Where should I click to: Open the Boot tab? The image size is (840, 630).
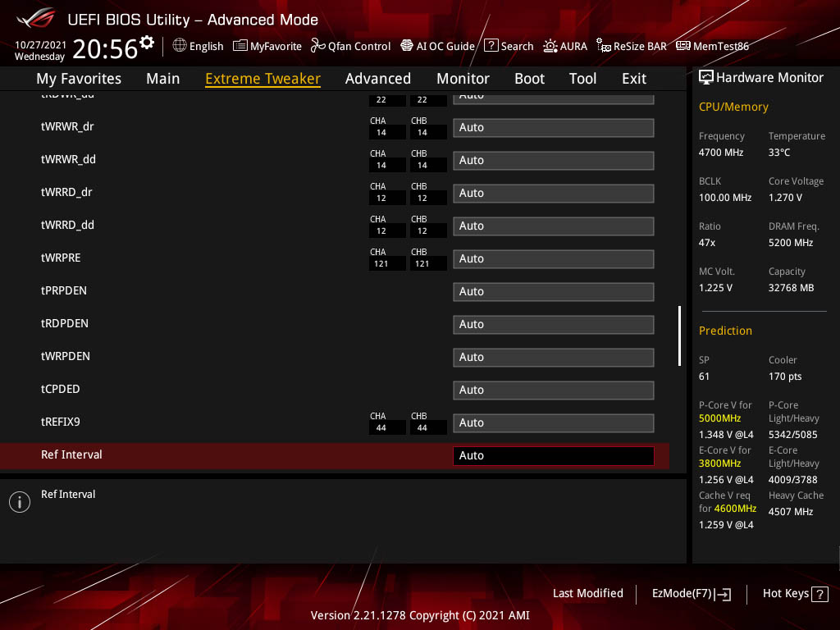click(x=529, y=79)
